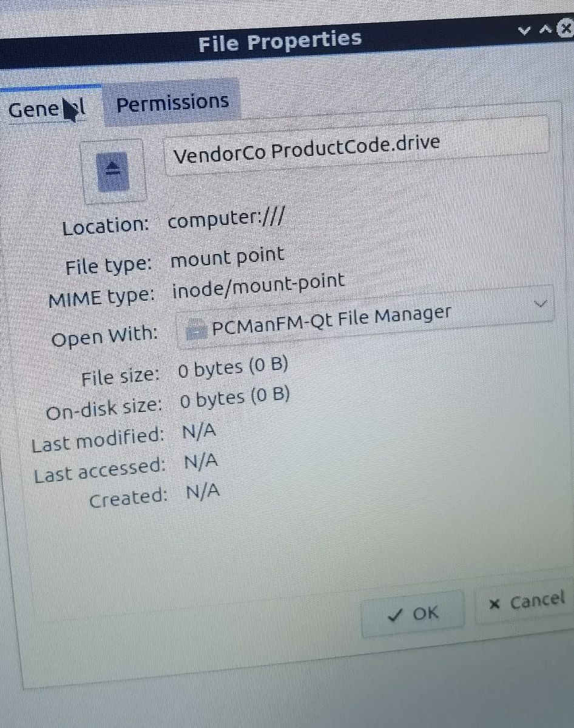Close the File Properties window
574x728 pixels.
click(x=566, y=28)
